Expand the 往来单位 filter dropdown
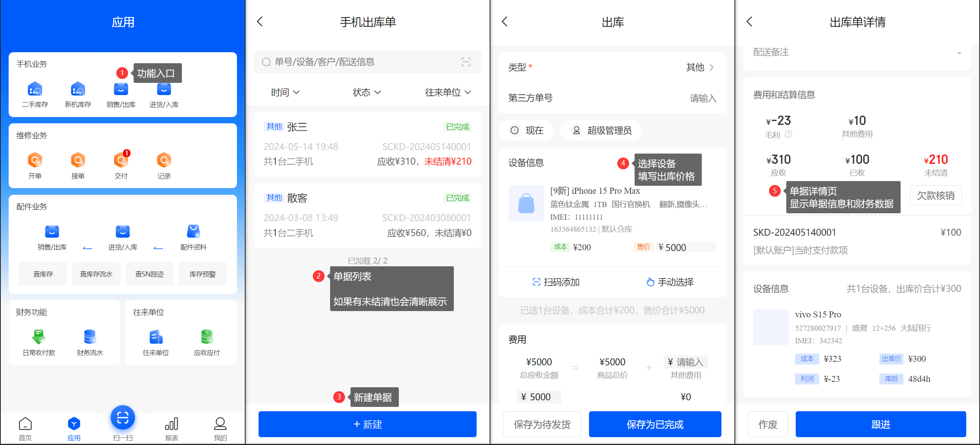980x445 pixels. pyautogui.click(x=448, y=92)
